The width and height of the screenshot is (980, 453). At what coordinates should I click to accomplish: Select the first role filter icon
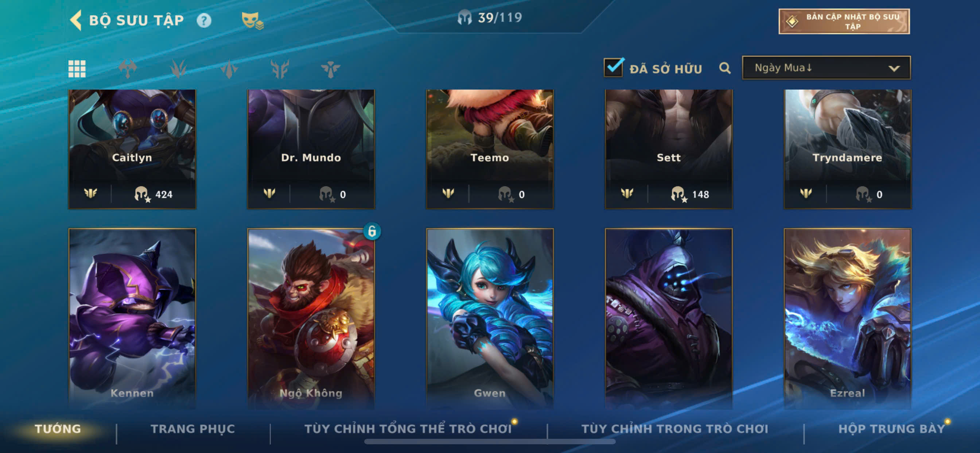(x=128, y=69)
